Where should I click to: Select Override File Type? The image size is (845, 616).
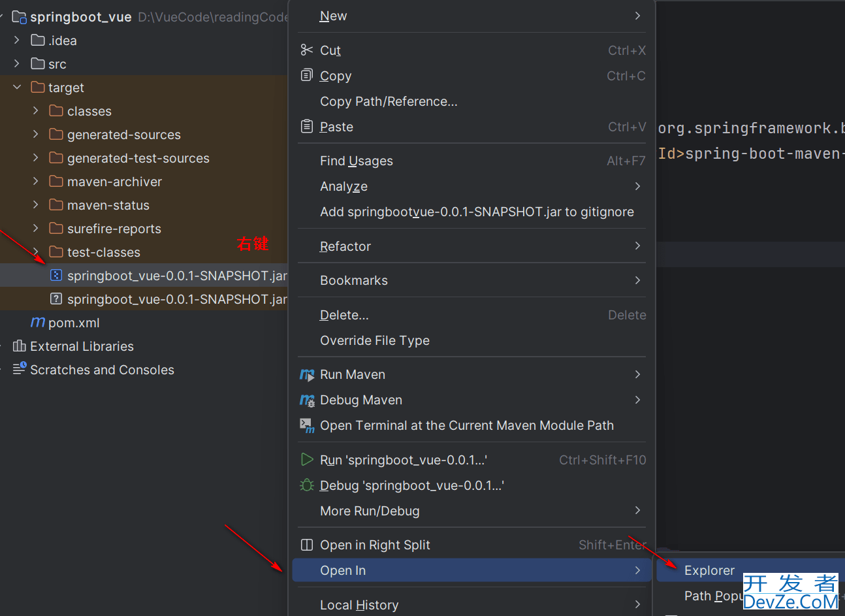click(x=471, y=340)
